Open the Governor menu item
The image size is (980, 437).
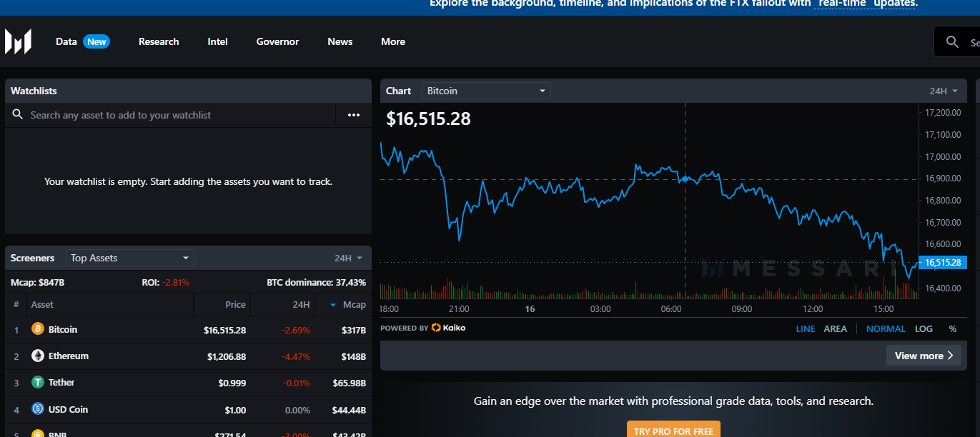click(x=277, y=42)
